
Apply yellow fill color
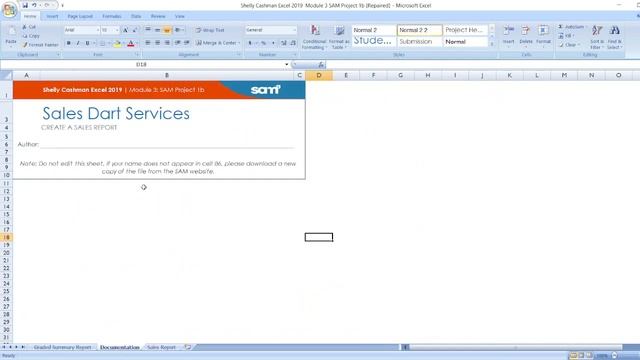point(117,43)
